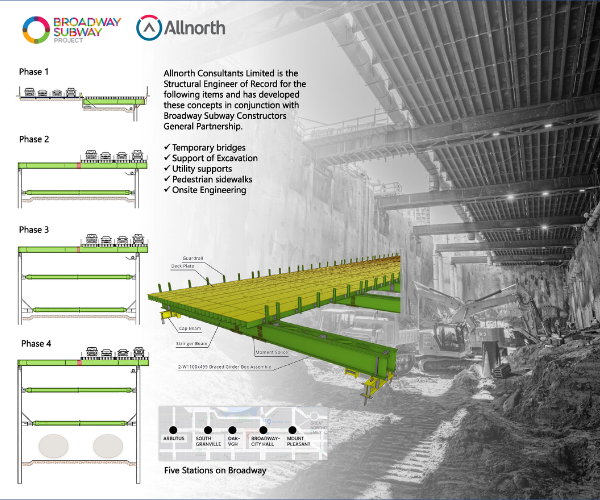Click the Deck Plate callout label
Viewport: 600px width, 500px height.
tap(183, 266)
